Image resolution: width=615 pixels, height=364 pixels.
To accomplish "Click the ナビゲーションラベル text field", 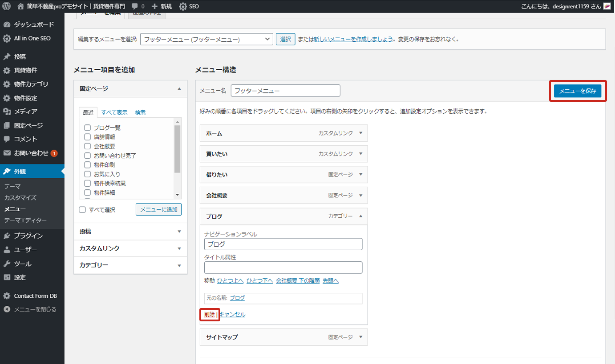I will 283,244.
